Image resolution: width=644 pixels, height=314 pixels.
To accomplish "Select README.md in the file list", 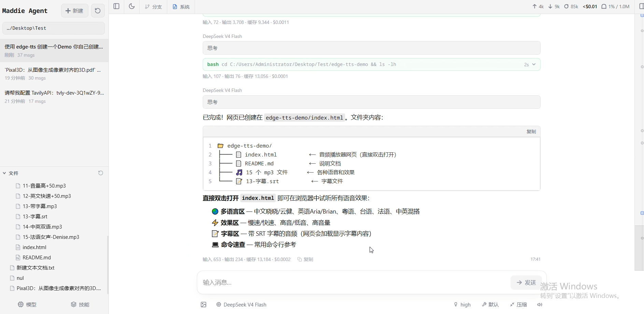I will tap(37, 258).
